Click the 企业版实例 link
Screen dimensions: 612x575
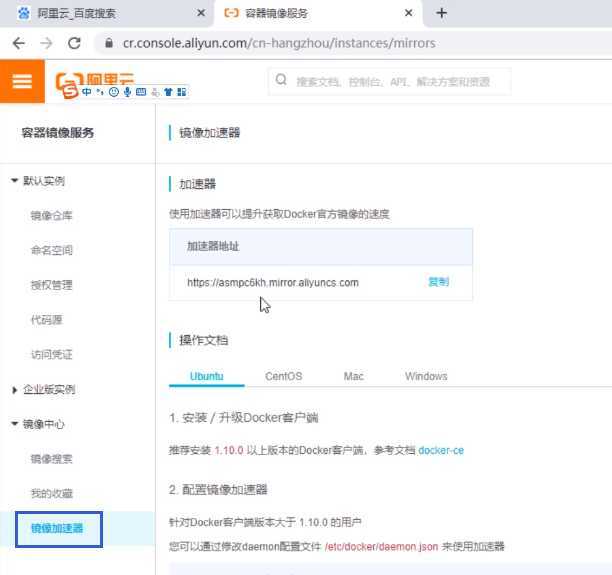49,389
